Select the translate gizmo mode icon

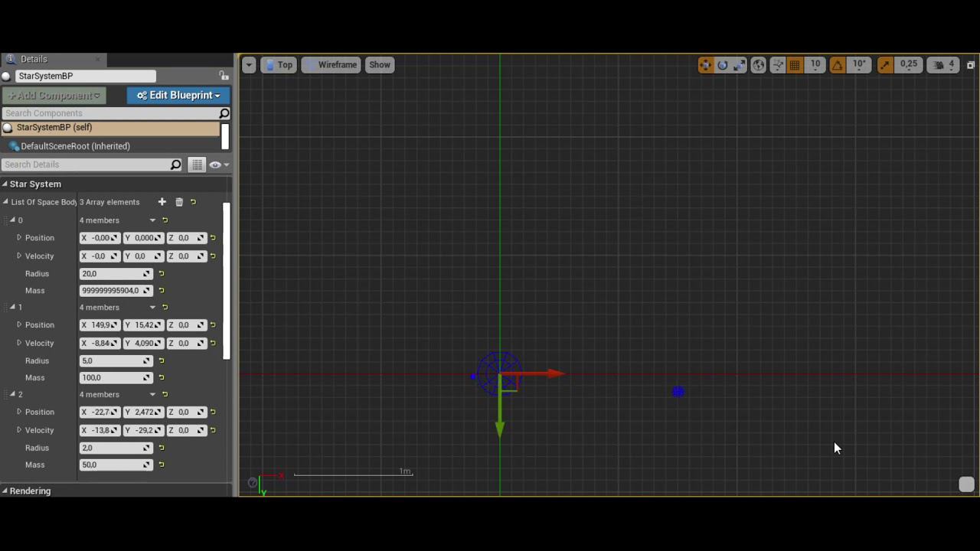705,65
